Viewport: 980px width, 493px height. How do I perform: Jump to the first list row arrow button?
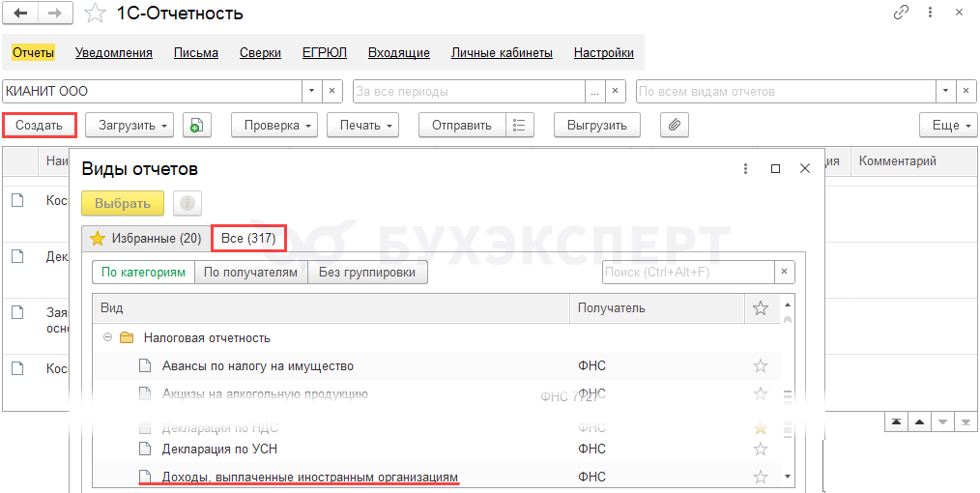click(x=896, y=421)
